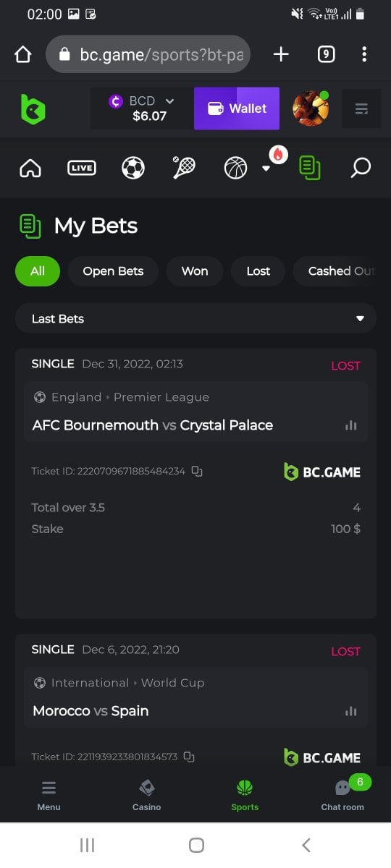
Task: Select the tennis racket sports icon
Action: pyautogui.click(x=184, y=168)
